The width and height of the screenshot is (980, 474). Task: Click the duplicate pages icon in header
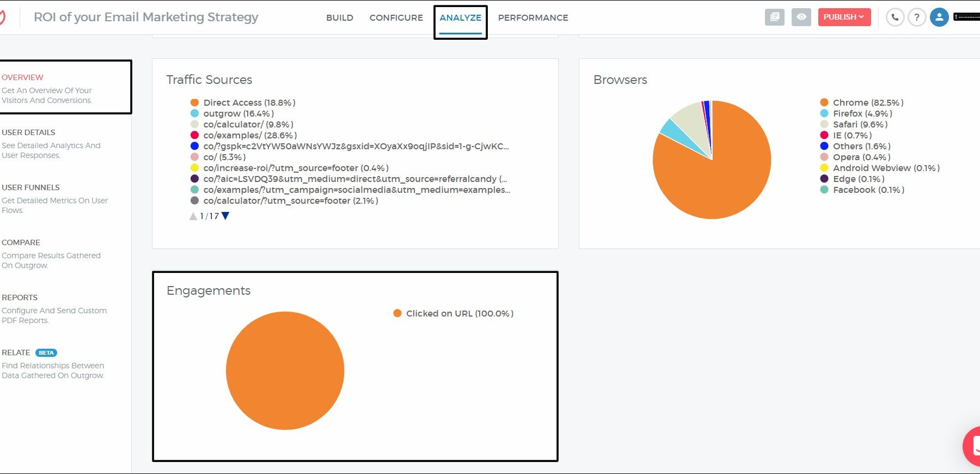click(774, 17)
